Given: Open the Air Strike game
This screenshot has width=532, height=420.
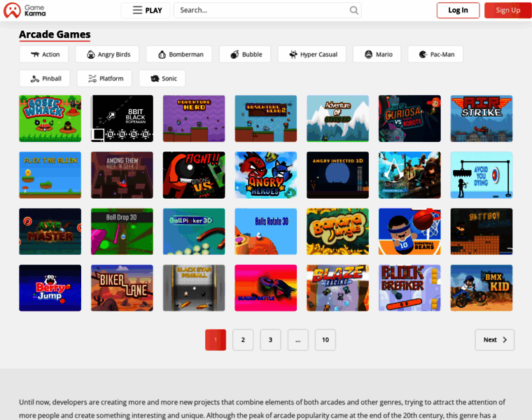Looking at the screenshot, I should tap(482, 118).
